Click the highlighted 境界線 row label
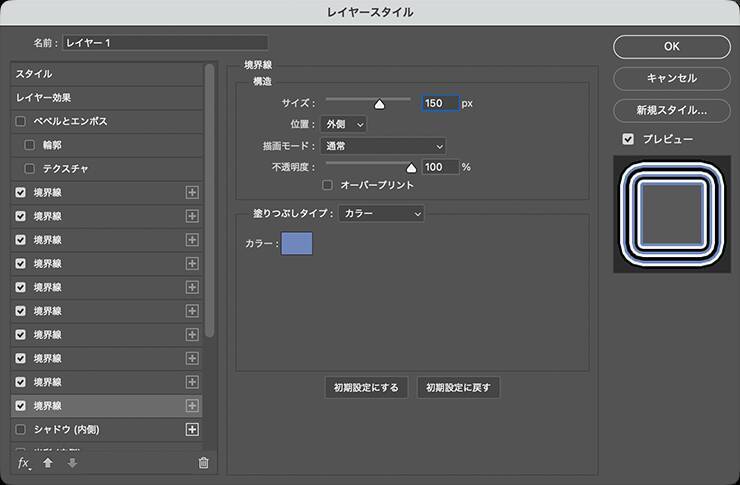The height and width of the screenshot is (485, 740). [48, 406]
